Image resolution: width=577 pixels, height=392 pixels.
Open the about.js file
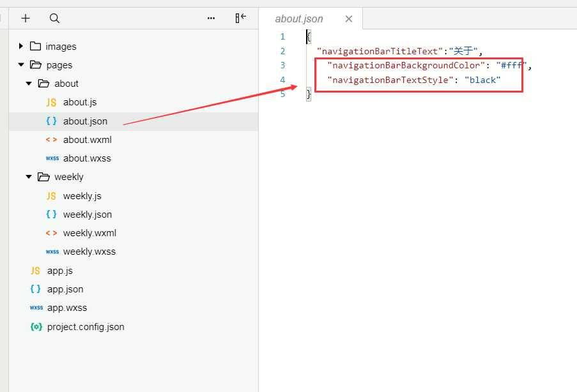point(80,102)
